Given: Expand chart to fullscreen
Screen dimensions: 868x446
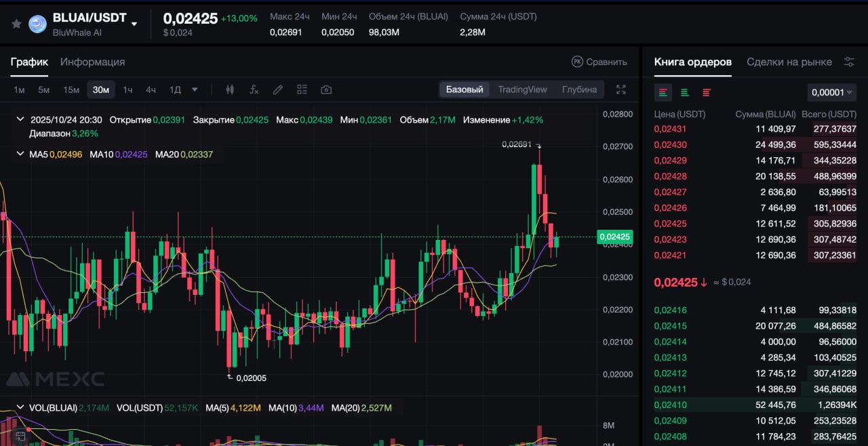Looking at the screenshot, I should click(620, 89).
